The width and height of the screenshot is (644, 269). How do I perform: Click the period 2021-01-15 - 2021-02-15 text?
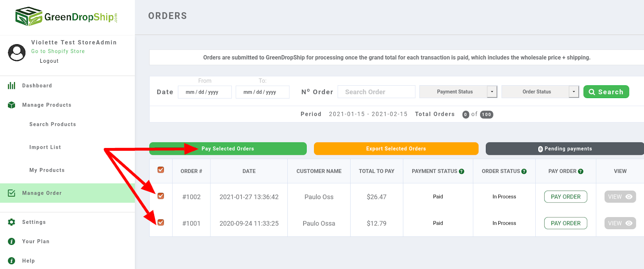[x=368, y=114]
